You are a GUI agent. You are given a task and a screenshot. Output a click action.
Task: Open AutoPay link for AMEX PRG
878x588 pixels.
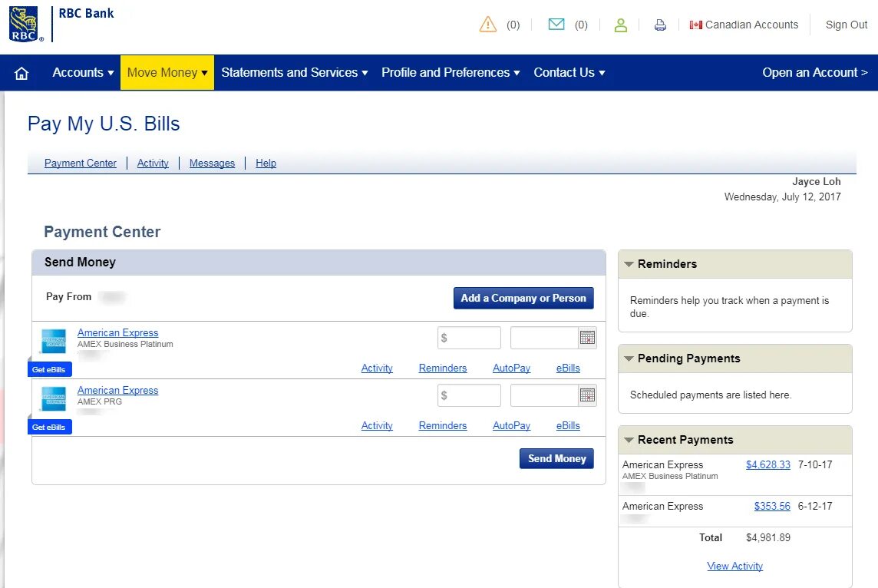[511, 425]
